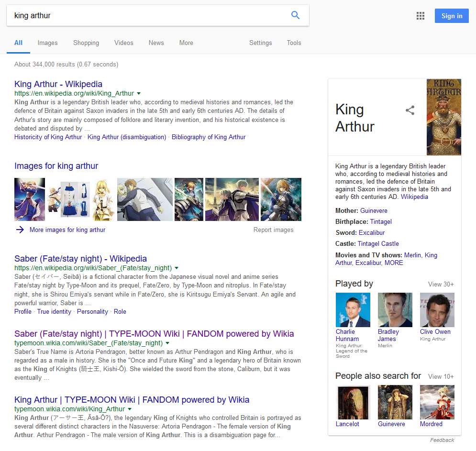Click the Guinevere link beside Mother

tap(374, 210)
